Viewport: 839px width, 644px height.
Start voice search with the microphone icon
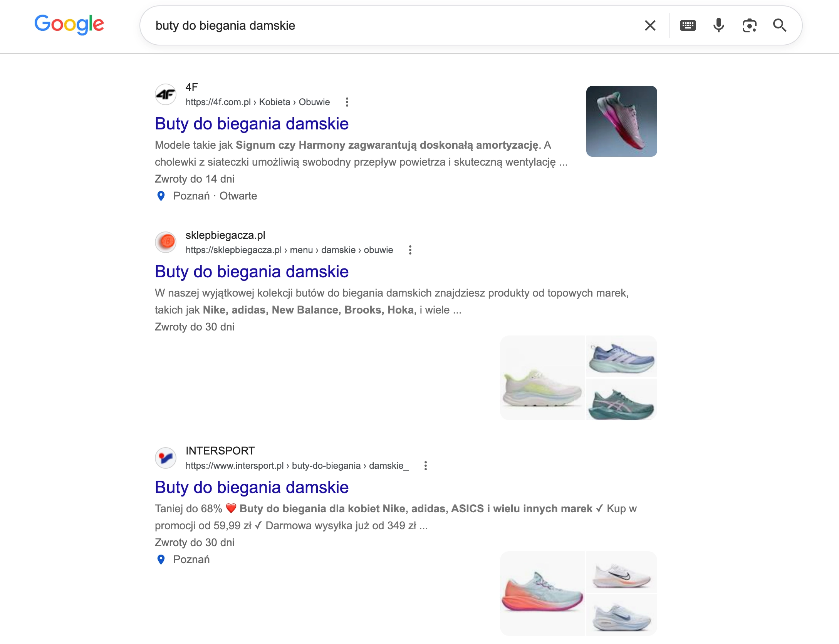click(x=718, y=25)
